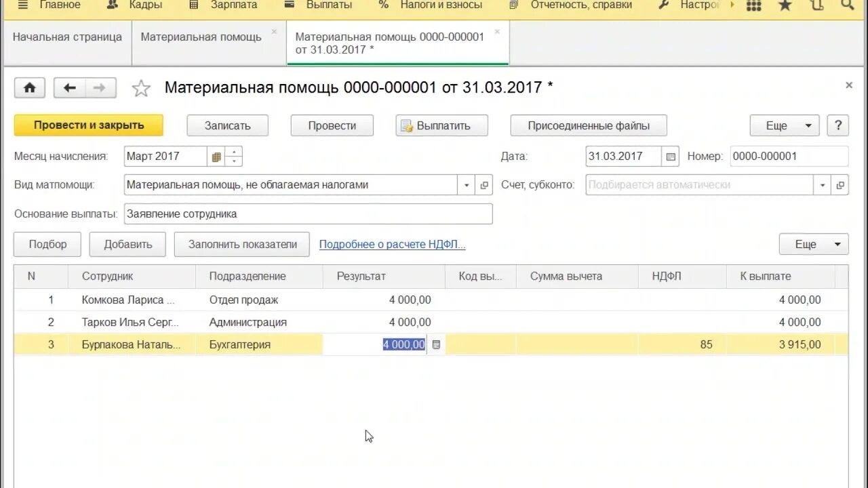This screenshot has height=488, width=868.
Task: Open the functions grid icon in top bar
Action: [x=753, y=5]
